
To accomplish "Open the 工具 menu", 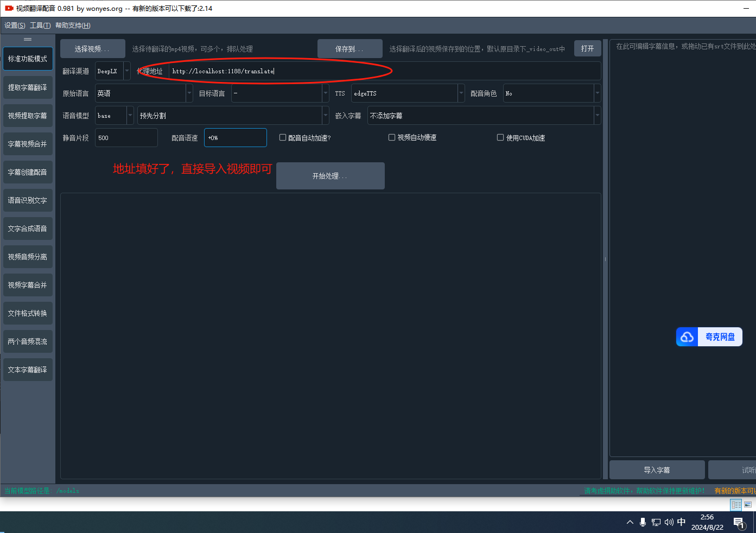I will click(40, 26).
